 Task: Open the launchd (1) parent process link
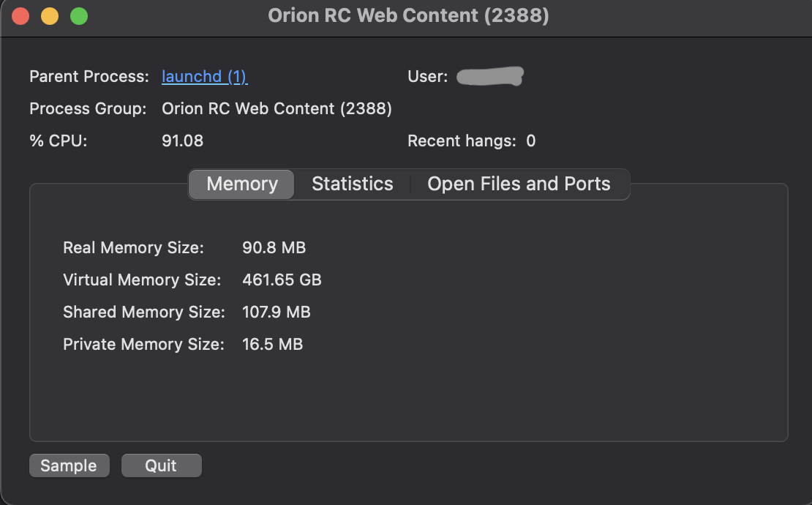204,77
